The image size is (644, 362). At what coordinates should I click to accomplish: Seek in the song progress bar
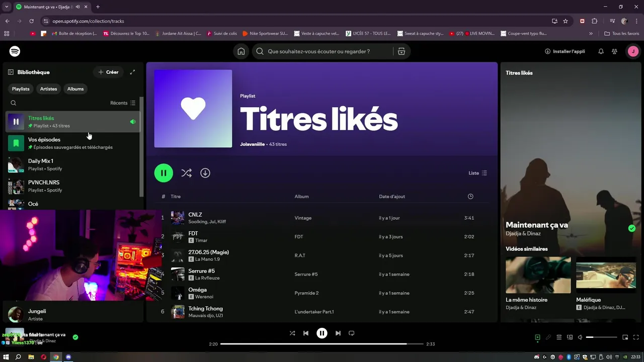click(x=322, y=344)
